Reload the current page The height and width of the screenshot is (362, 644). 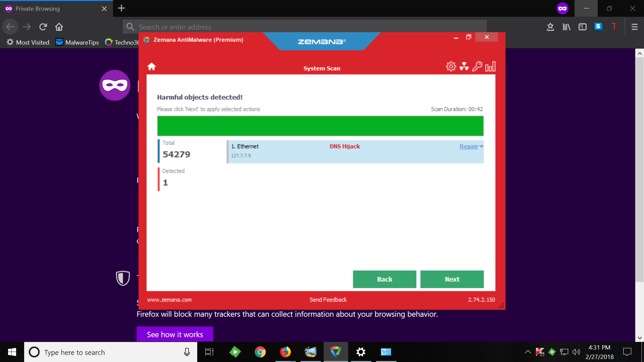(43, 27)
